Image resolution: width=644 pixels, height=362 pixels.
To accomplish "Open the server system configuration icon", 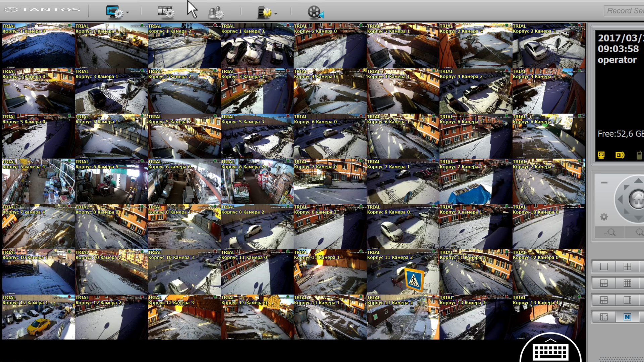I will pyautogui.click(x=264, y=13).
